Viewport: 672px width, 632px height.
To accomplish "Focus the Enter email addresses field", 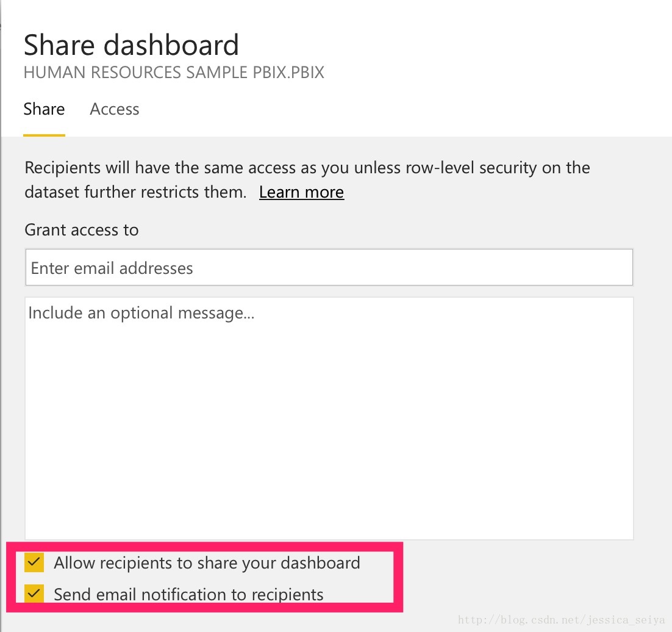I will coord(329,267).
